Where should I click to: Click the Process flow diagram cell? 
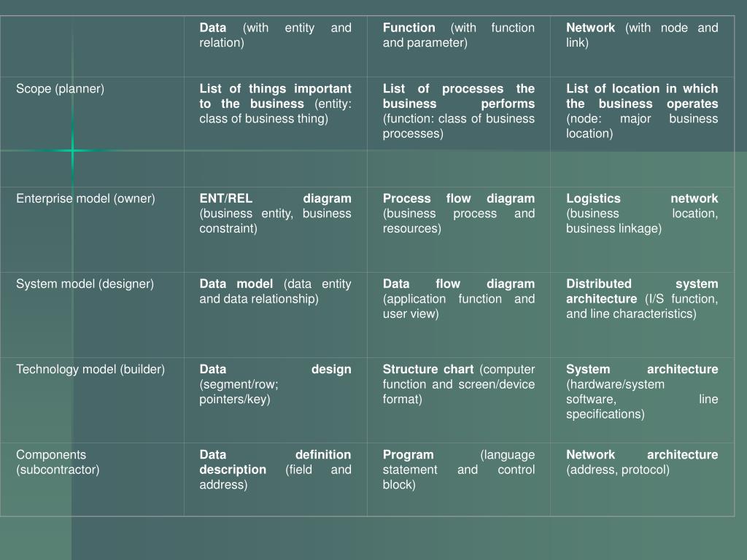tap(459, 230)
